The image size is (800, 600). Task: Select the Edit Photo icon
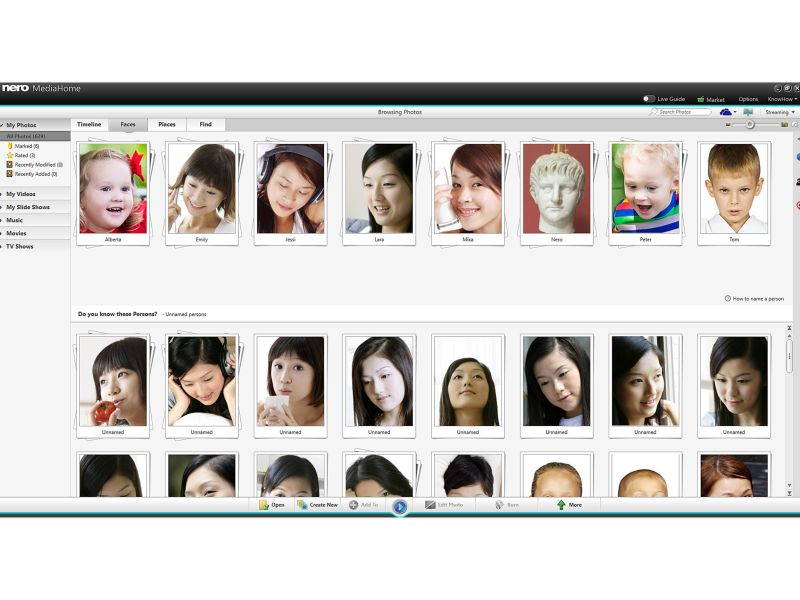432,505
